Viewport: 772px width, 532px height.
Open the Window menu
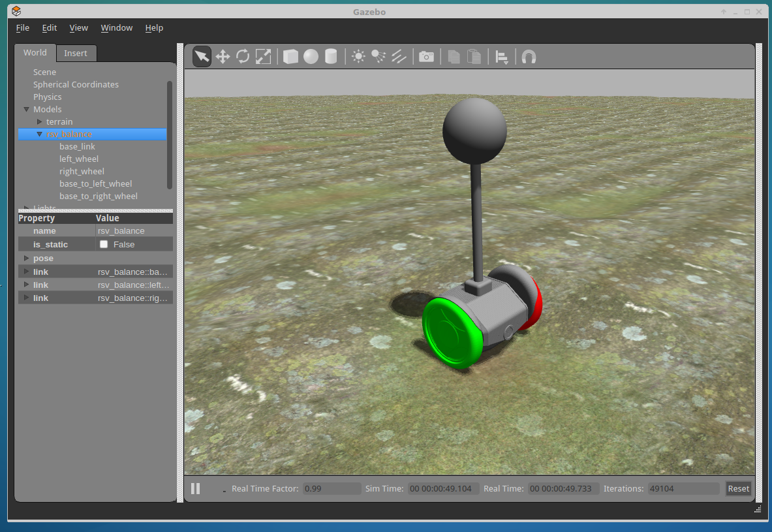click(116, 28)
